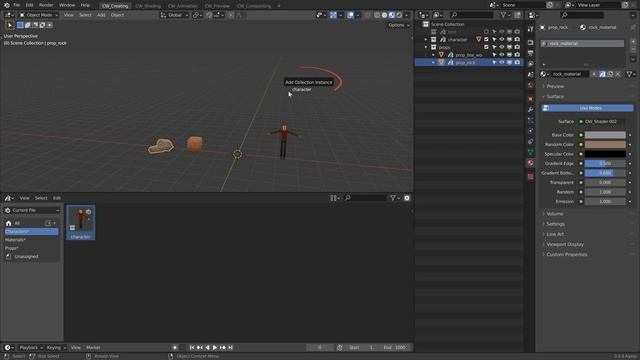Toggle exclude checkbox for character collection
The height and width of the screenshot is (360, 640).
pyautogui.click(x=486, y=40)
